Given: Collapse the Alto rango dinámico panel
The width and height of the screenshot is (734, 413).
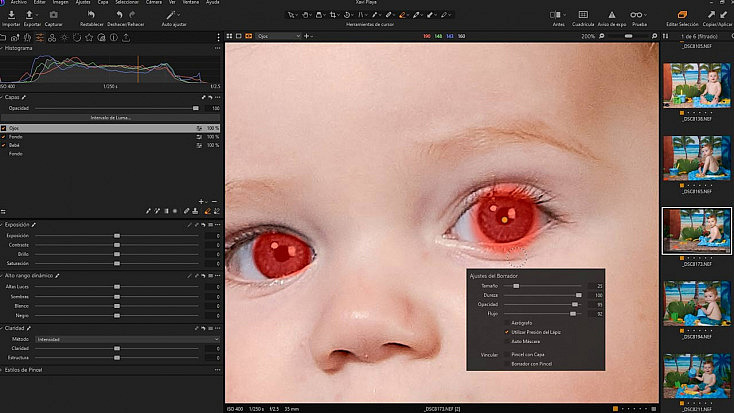Looking at the screenshot, I should pyautogui.click(x=2, y=276).
